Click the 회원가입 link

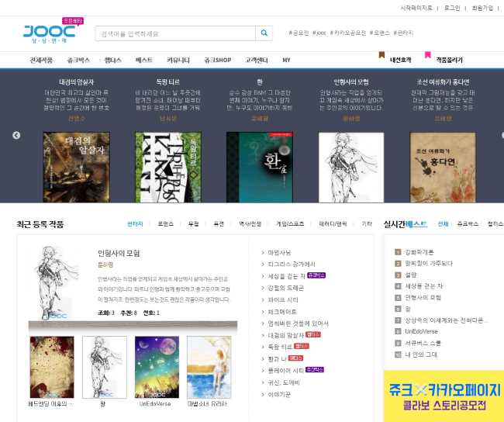pyautogui.click(x=482, y=8)
